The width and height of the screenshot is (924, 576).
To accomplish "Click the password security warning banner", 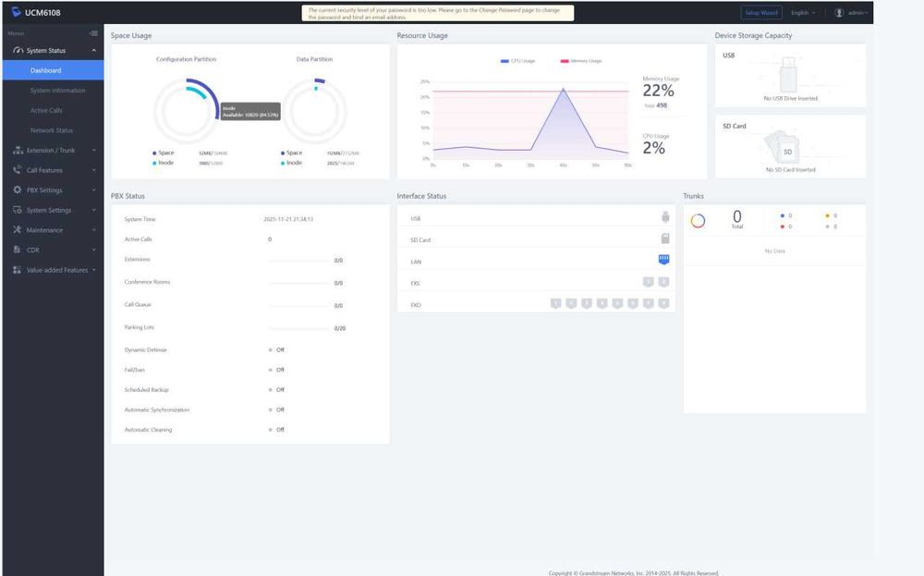I will click(437, 14).
